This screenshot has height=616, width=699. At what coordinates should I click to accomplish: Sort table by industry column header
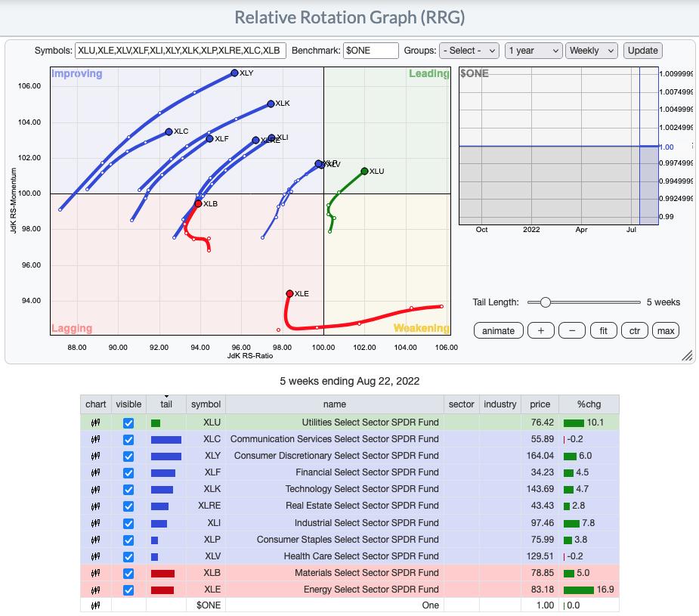click(x=500, y=404)
